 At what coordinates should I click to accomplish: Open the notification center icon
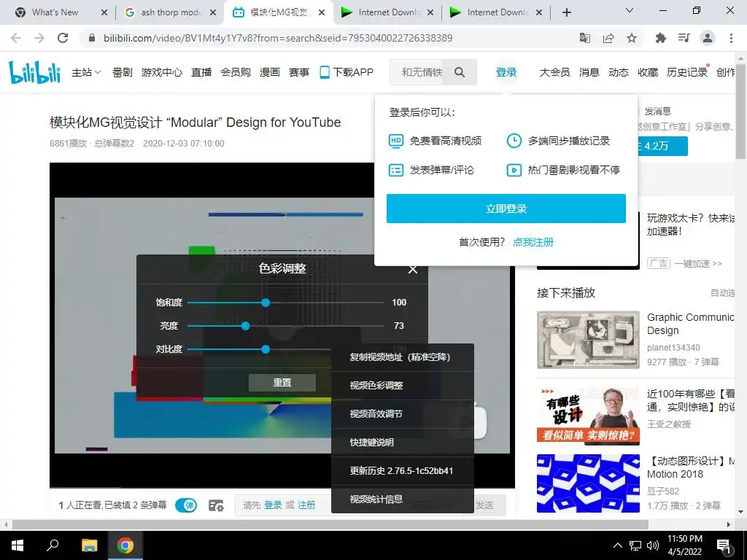tap(724, 546)
